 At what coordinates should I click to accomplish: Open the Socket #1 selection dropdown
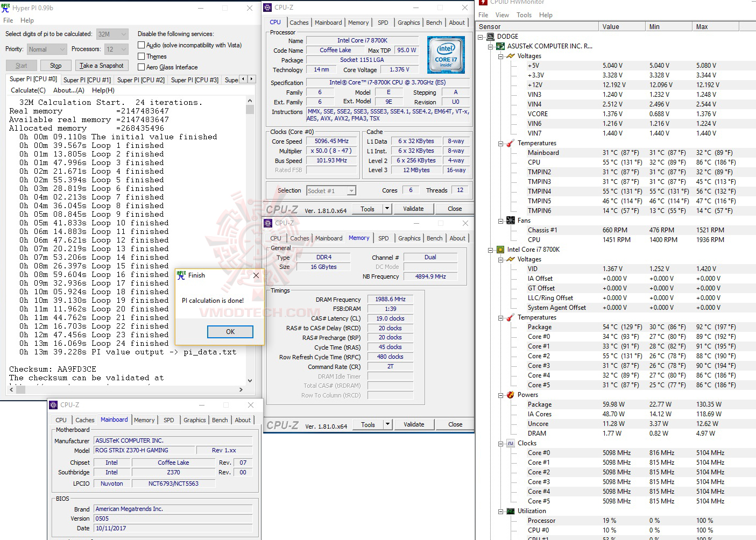click(x=331, y=191)
